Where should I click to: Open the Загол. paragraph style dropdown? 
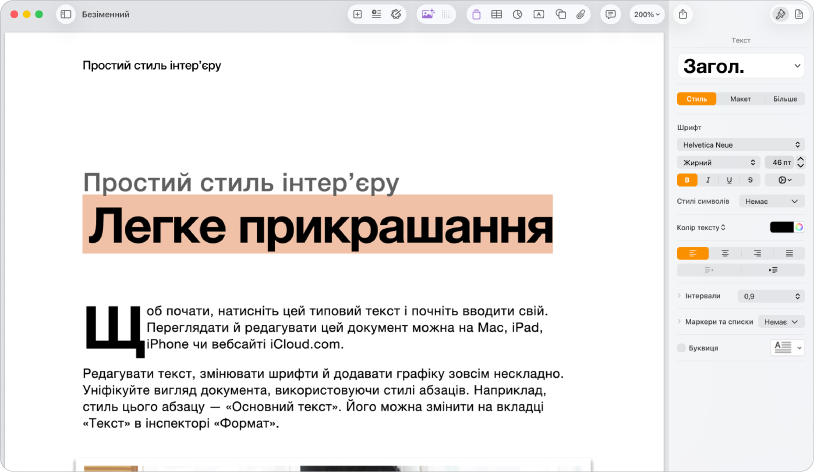(741, 66)
